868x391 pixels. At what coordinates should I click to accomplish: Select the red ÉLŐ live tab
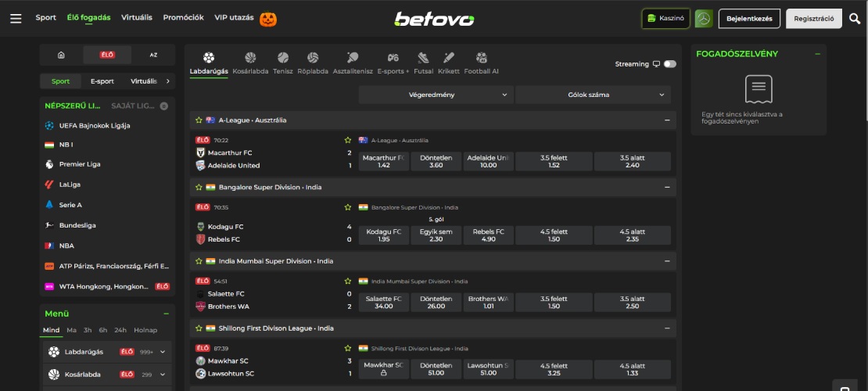click(x=107, y=55)
